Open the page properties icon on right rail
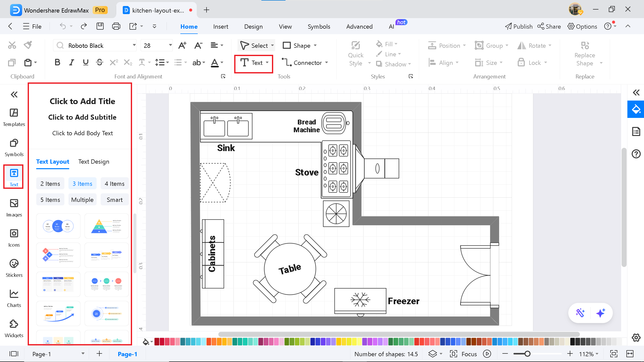The height and width of the screenshot is (362, 644). pyautogui.click(x=636, y=131)
